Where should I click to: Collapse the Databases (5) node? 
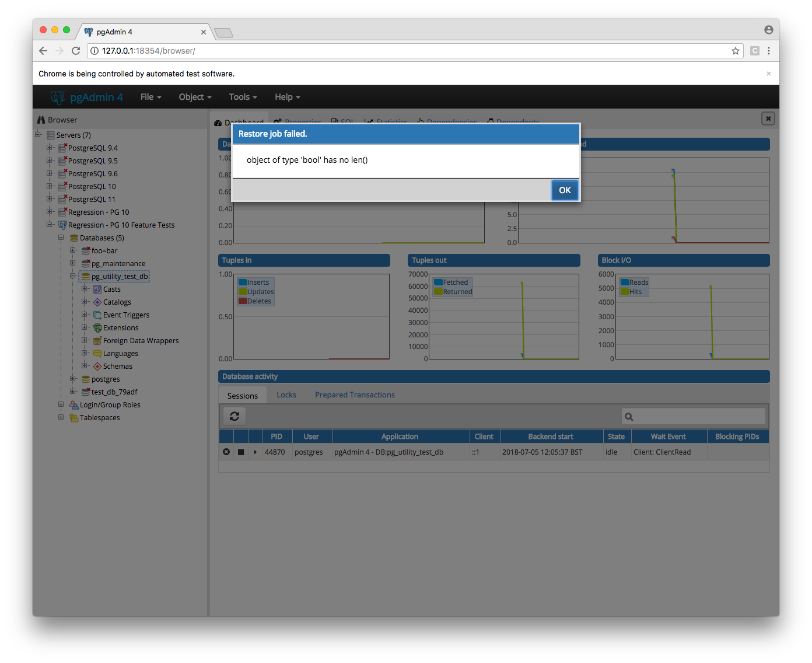coord(61,238)
